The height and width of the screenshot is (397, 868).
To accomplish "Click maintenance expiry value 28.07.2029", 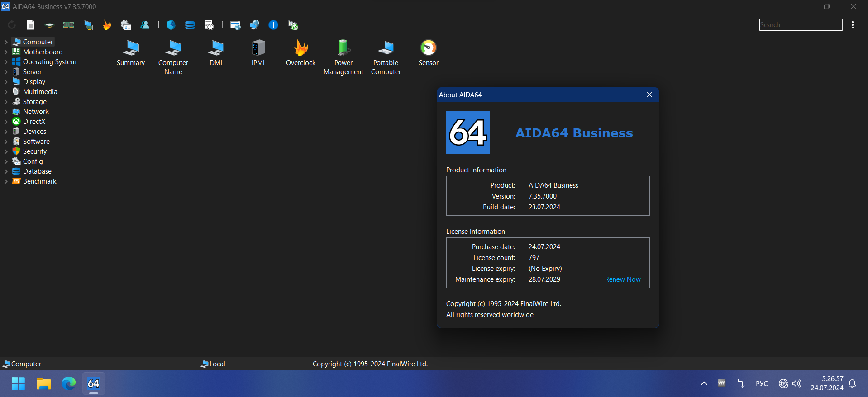I will tap(544, 279).
